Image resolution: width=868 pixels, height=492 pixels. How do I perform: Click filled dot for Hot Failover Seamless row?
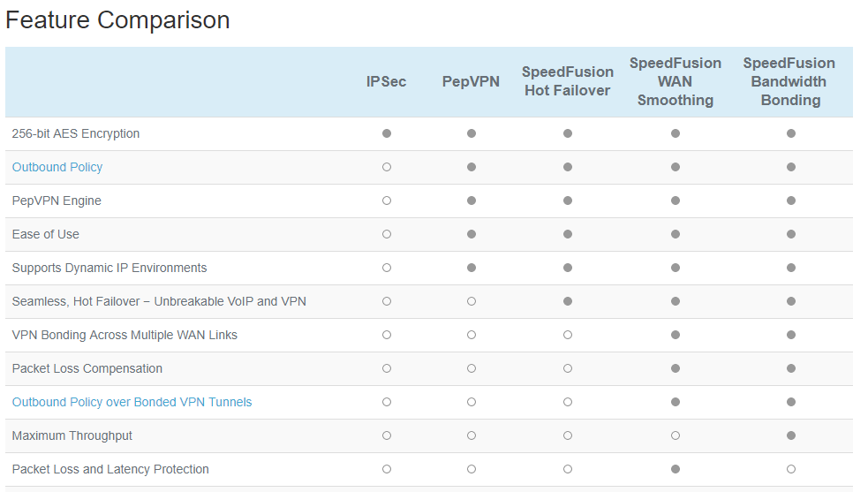(x=568, y=301)
